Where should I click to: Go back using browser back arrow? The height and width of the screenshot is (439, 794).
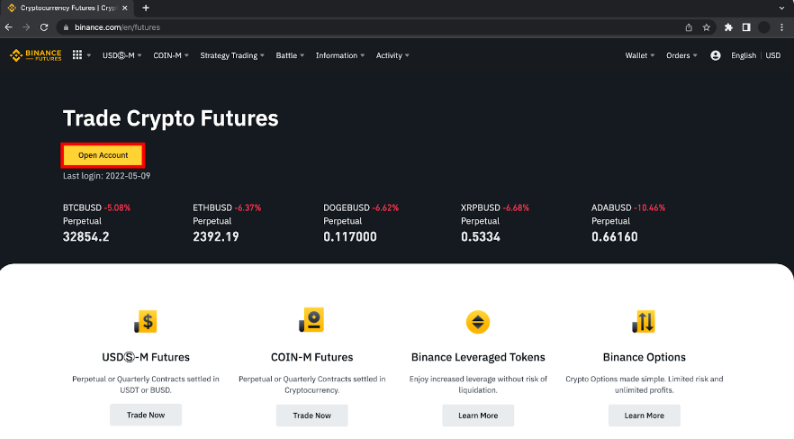[x=9, y=27]
